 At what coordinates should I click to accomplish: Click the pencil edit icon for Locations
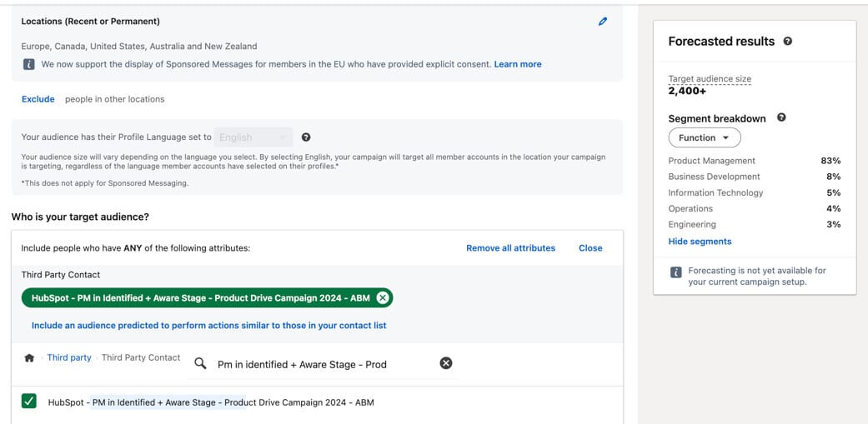coord(603,22)
